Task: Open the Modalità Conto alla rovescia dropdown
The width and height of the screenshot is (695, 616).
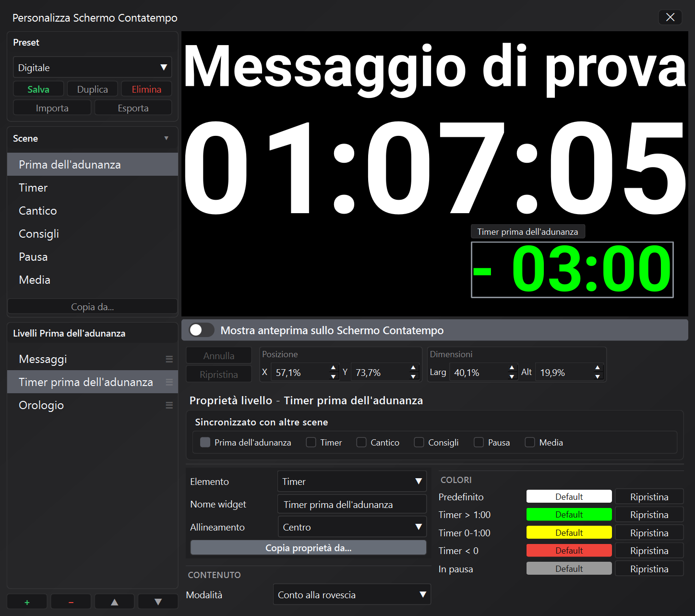Action: [352, 594]
